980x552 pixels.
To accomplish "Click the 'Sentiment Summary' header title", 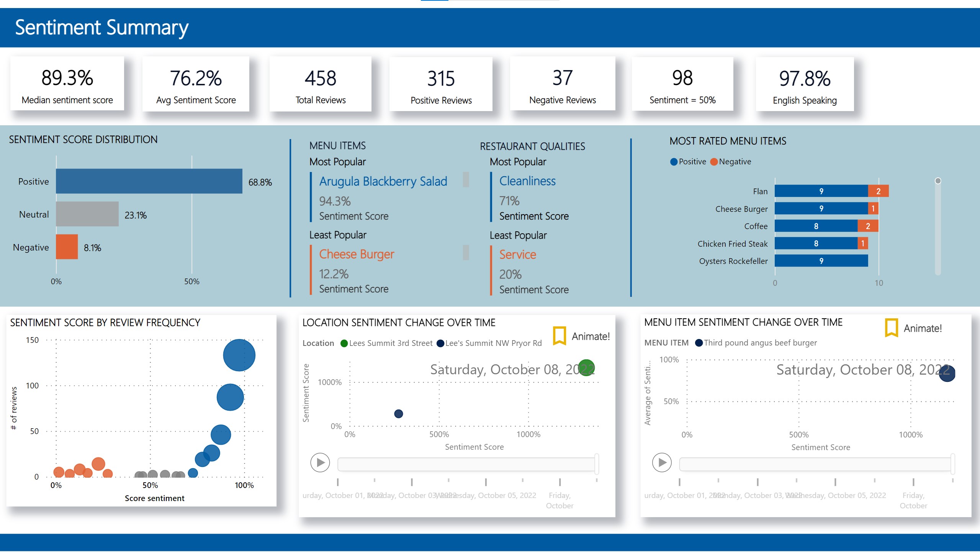I will (101, 28).
